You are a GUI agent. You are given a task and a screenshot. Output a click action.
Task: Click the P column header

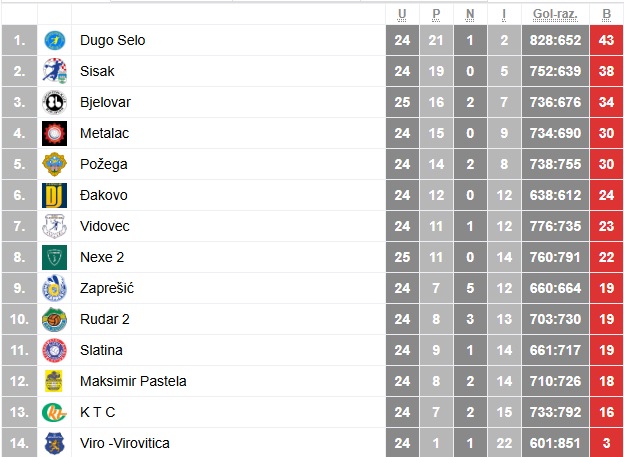tap(436, 14)
